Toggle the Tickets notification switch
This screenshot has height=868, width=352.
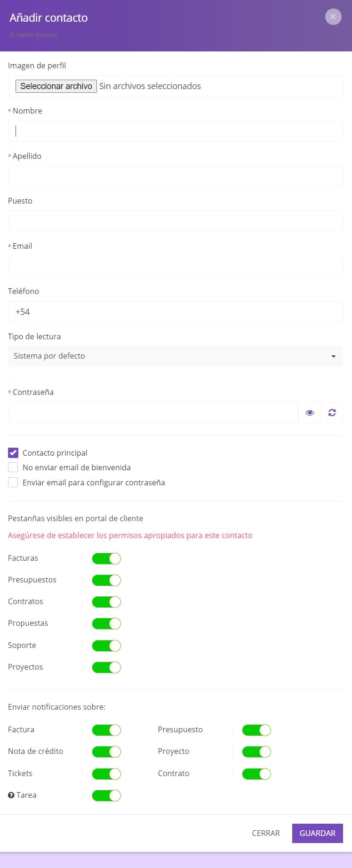[x=106, y=774]
